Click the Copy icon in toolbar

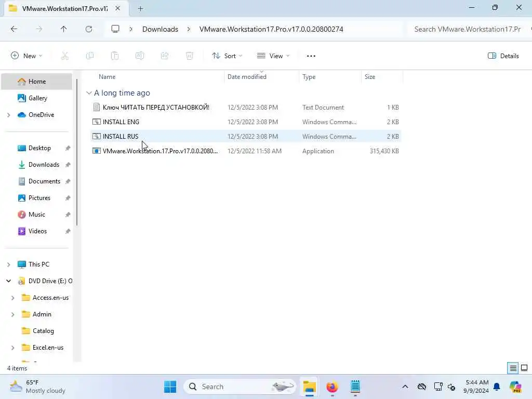[x=90, y=56]
